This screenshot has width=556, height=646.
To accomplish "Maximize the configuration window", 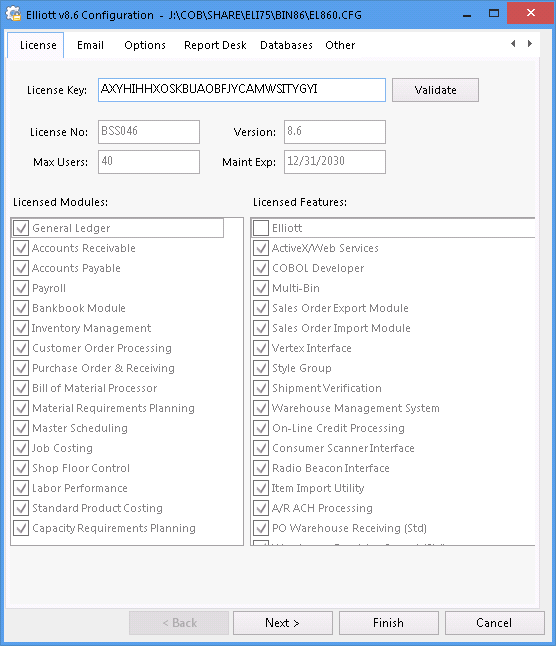I will (493, 13).
